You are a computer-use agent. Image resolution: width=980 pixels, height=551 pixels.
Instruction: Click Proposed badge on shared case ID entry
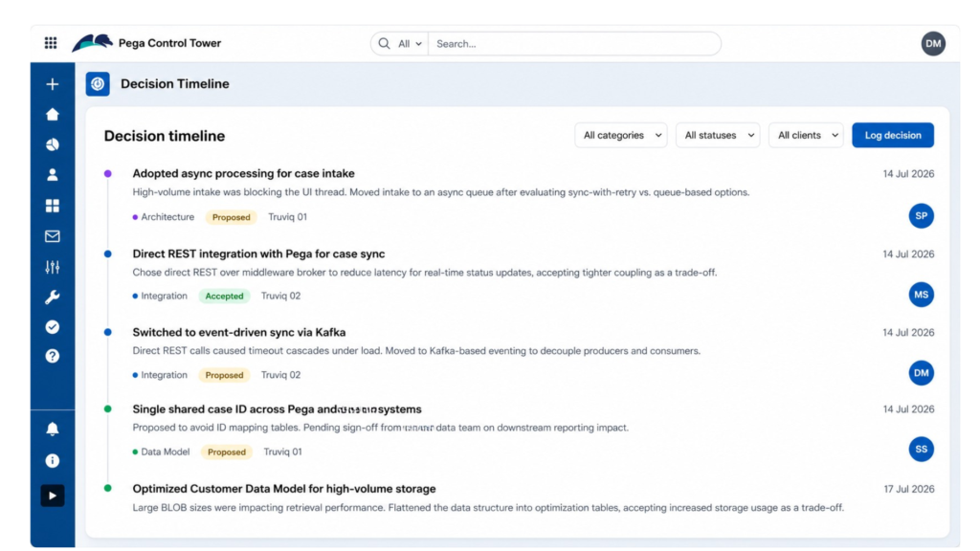(x=227, y=452)
